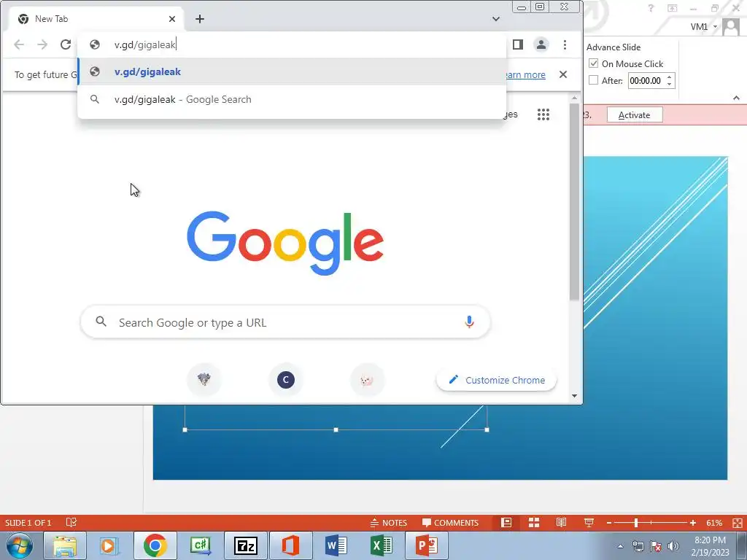Open the VM1 account dropdown in PowerPoint

click(x=704, y=27)
